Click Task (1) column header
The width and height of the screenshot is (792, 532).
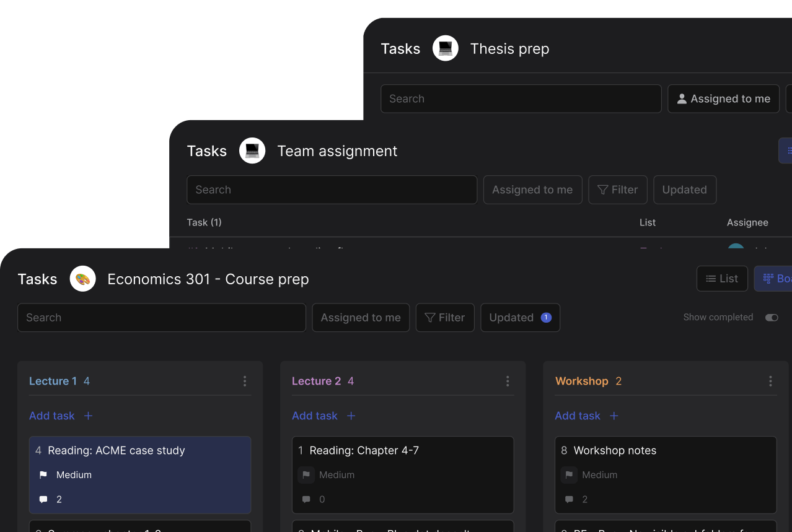204,222
